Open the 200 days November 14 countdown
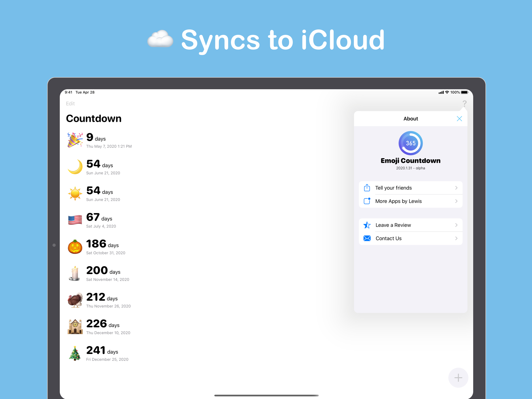 point(107,273)
